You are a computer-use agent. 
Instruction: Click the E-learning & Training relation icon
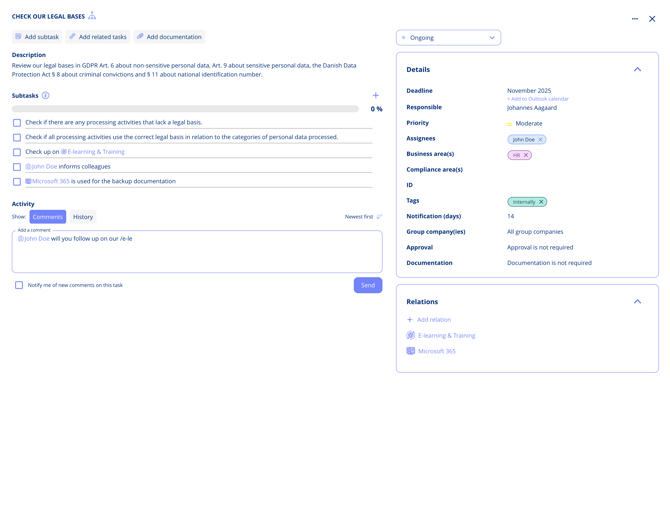[x=411, y=335]
